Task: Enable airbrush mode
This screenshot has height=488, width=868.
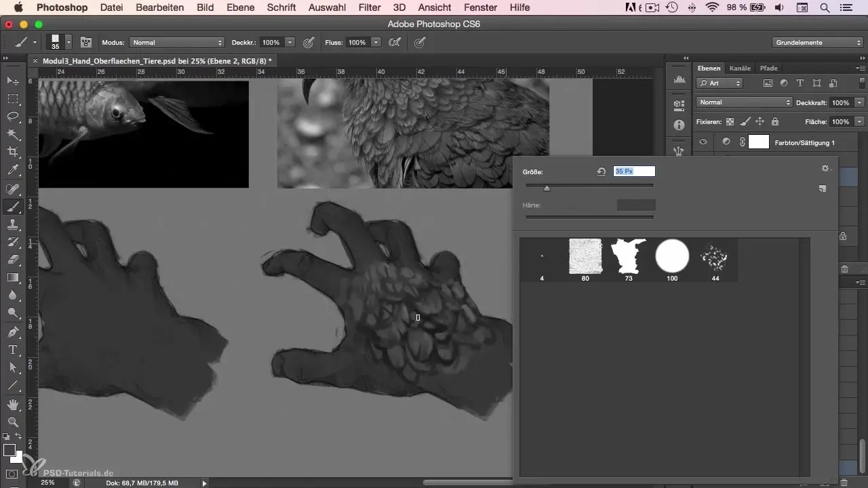Action: [393, 42]
